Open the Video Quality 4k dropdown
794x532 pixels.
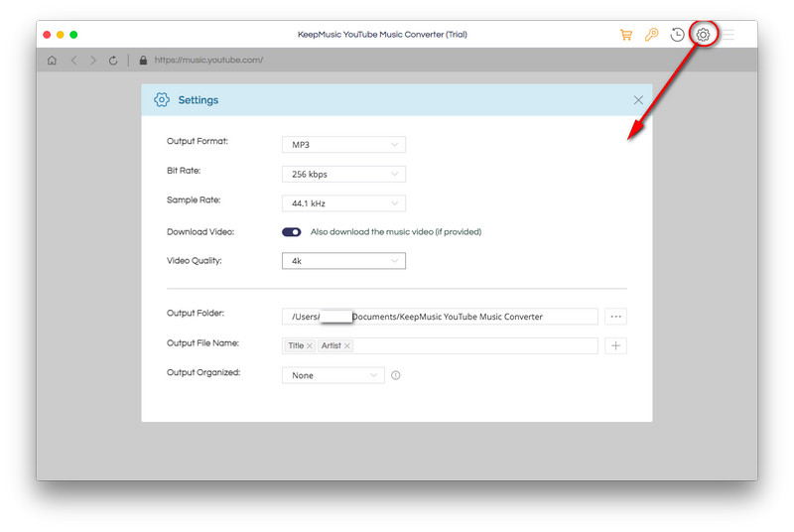pyautogui.click(x=343, y=261)
